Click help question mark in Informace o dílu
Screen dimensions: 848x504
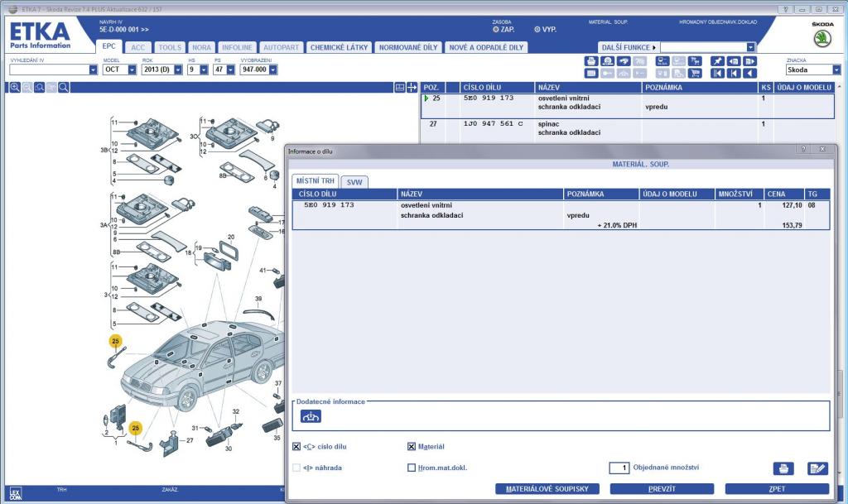click(803, 149)
